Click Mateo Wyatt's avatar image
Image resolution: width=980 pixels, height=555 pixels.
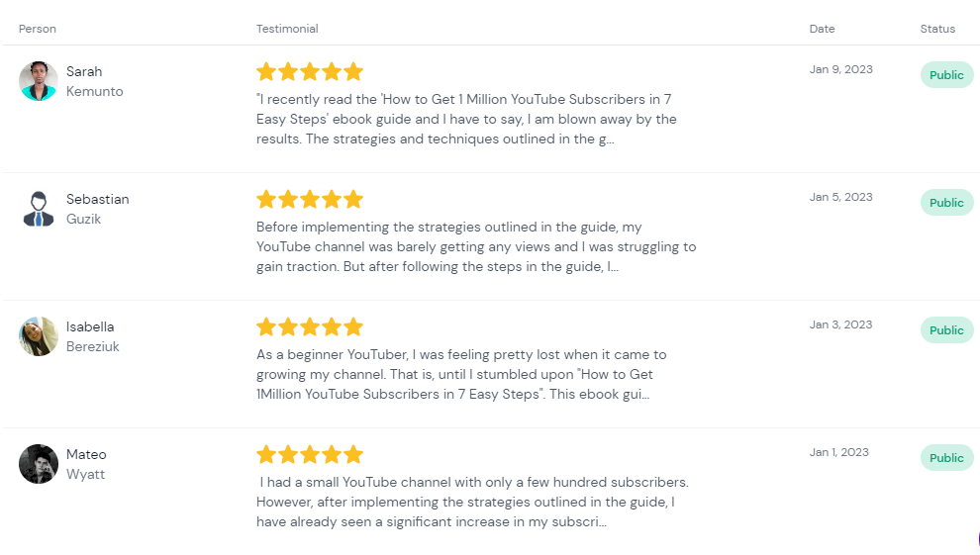tap(39, 464)
